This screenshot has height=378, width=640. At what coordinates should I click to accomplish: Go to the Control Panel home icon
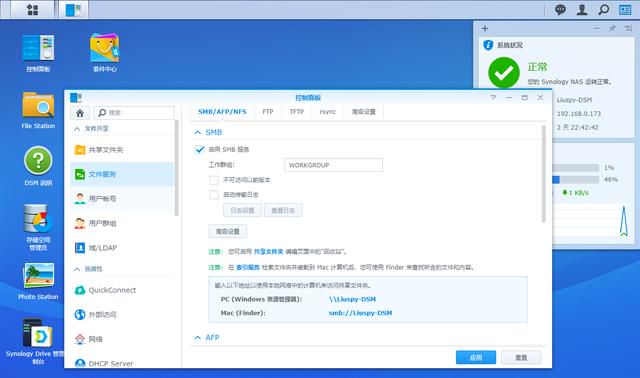(x=80, y=113)
